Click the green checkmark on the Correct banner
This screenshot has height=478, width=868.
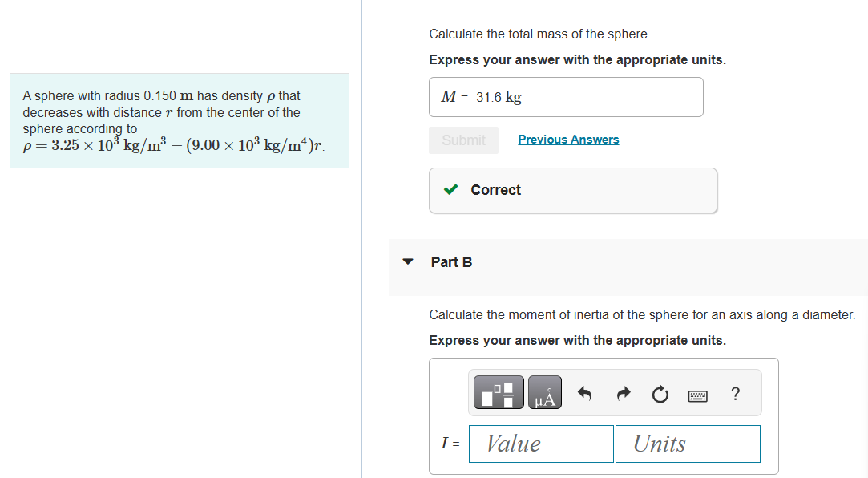click(449, 190)
